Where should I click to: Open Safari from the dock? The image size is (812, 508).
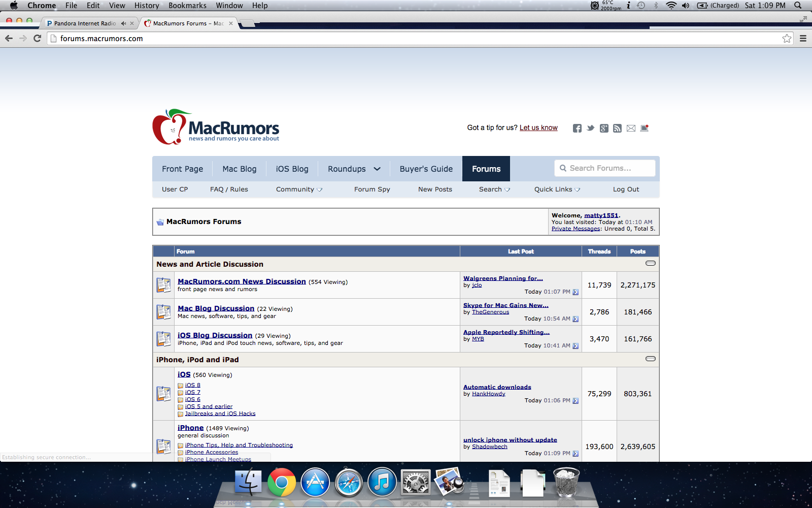click(348, 482)
